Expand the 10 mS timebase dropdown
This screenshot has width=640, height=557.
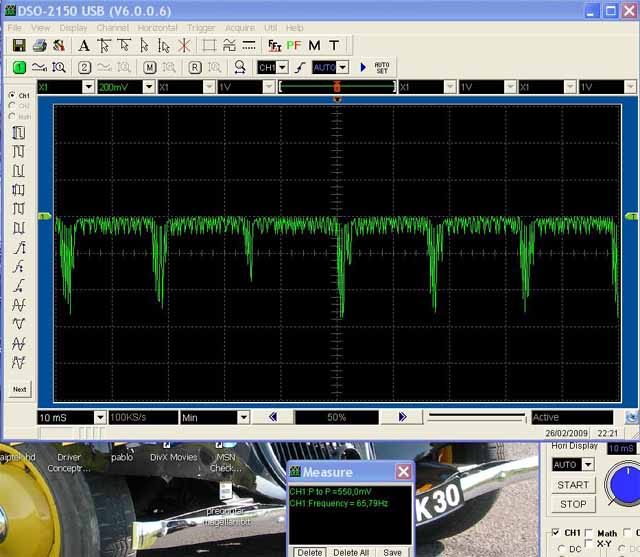point(99,417)
